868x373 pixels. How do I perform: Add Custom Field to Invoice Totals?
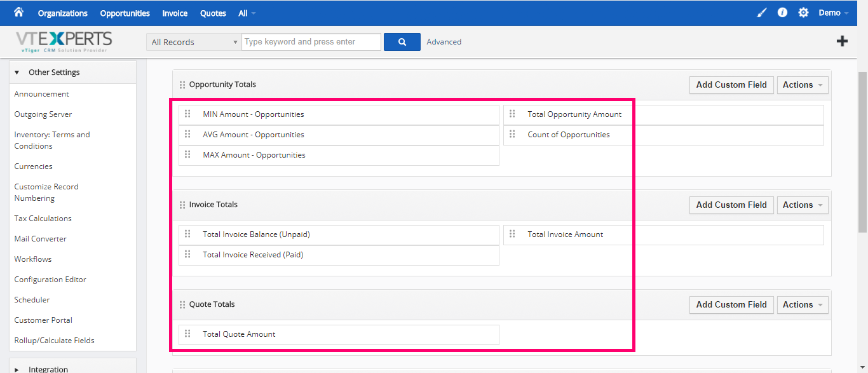(731, 205)
